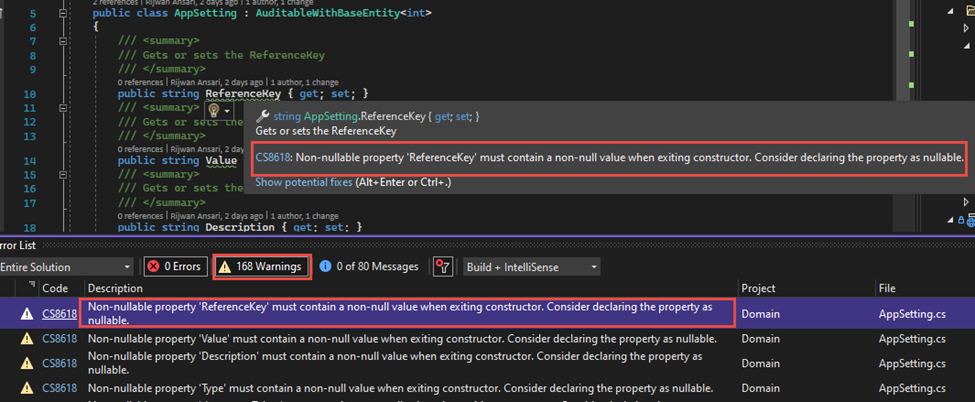
Task: Click the lightbulb quick actions icon
Action: pos(213,109)
